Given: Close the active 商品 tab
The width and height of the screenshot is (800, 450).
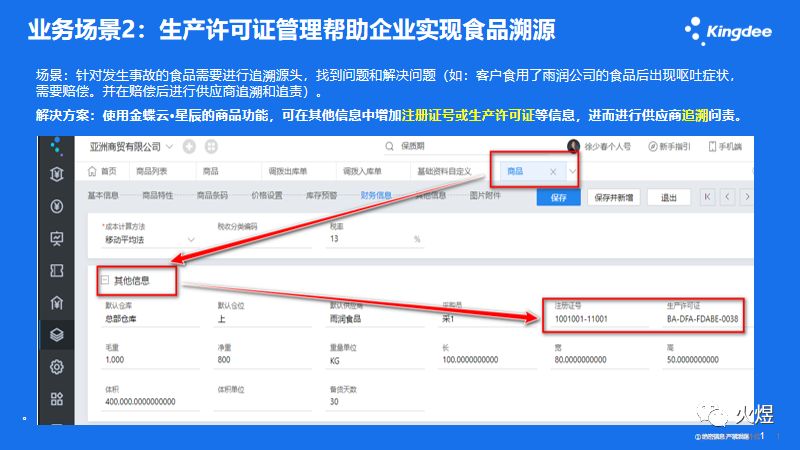Looking at the screenshot, I should pyautogui.click(x=553, y=172).
